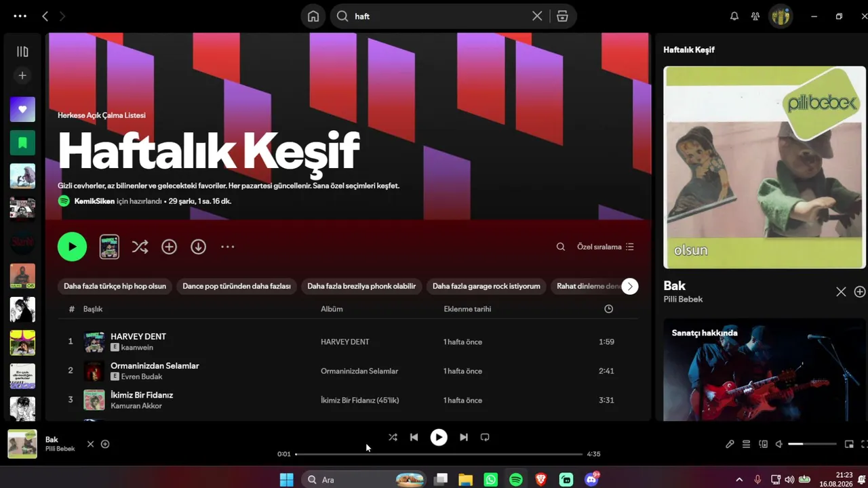This screenshot has height=488, width=868.
Task: Sort by duration clock column
Action: (x=608, y=309)
